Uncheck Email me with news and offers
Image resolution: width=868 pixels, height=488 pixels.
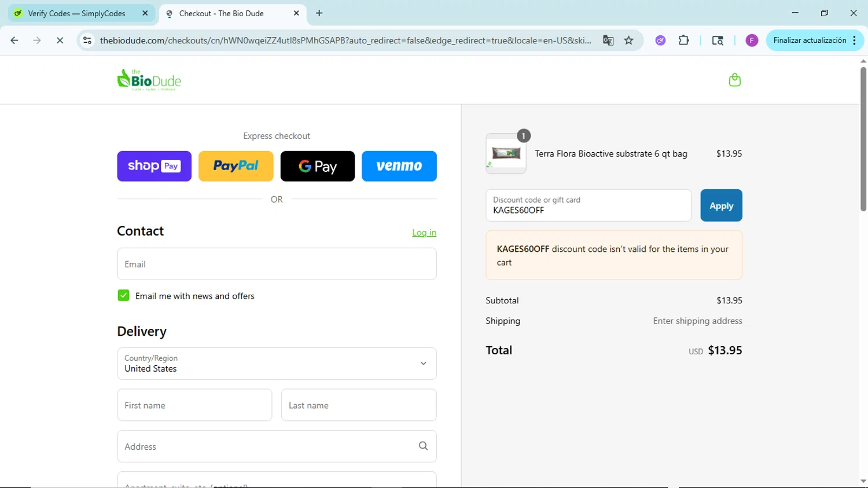click(x=123, y=296)
